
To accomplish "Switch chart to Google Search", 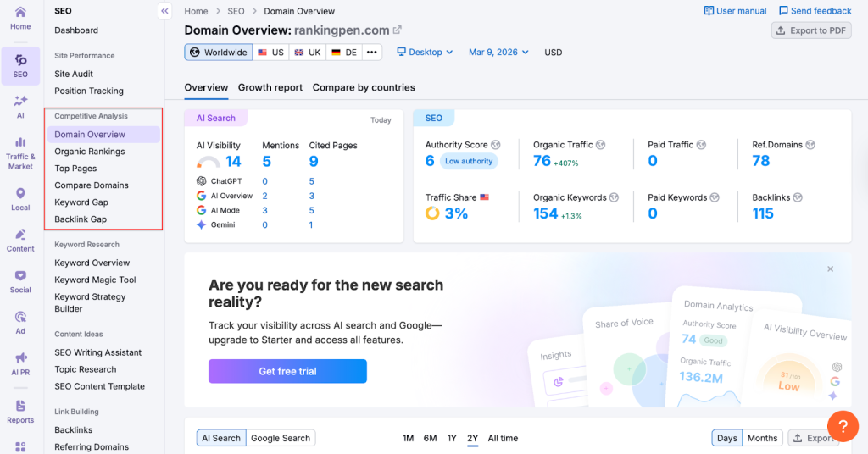I will click(x=281, y=438).
